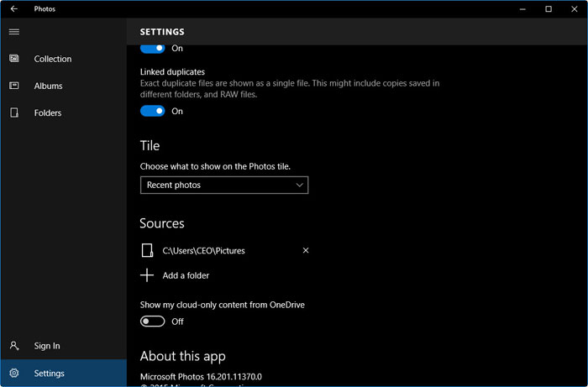
Task: Click the Collection icon in sidebar
Action: [14, 59]
